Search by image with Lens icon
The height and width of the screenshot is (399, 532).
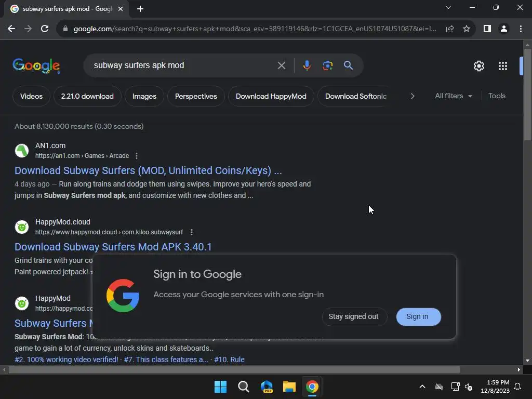pyautogui.click(x=328, y=65)
